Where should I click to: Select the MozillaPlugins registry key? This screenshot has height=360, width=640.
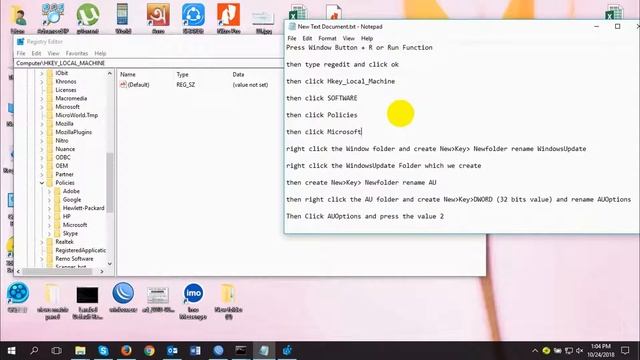click(73, 132)
